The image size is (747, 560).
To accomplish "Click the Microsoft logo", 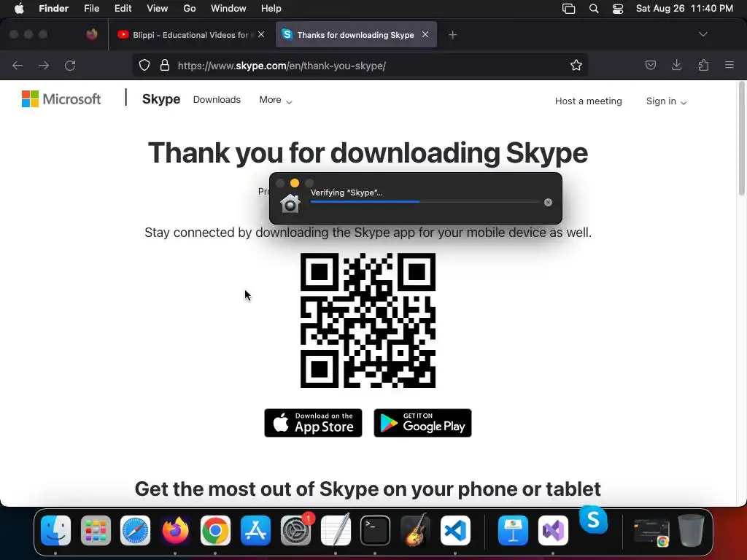I will [61, 99].
